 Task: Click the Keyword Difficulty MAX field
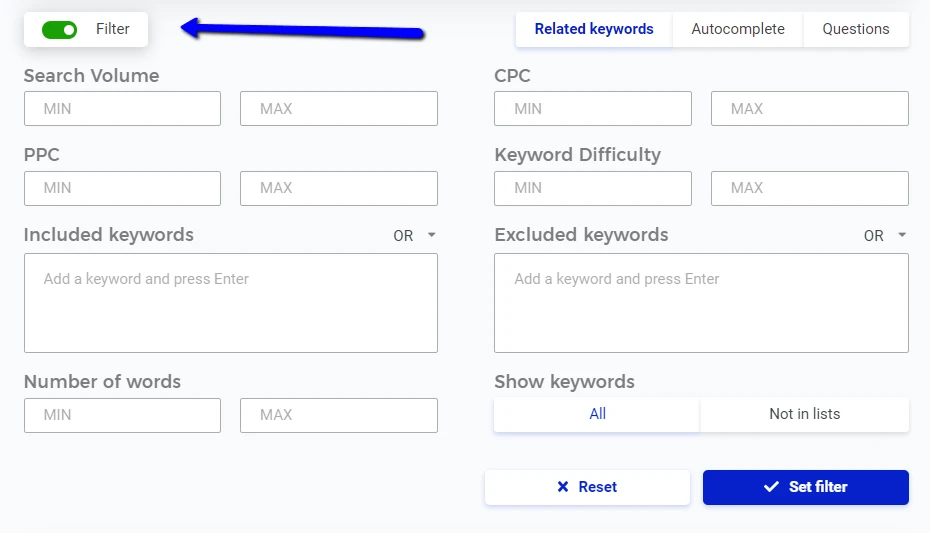click(x=810, y=188)
